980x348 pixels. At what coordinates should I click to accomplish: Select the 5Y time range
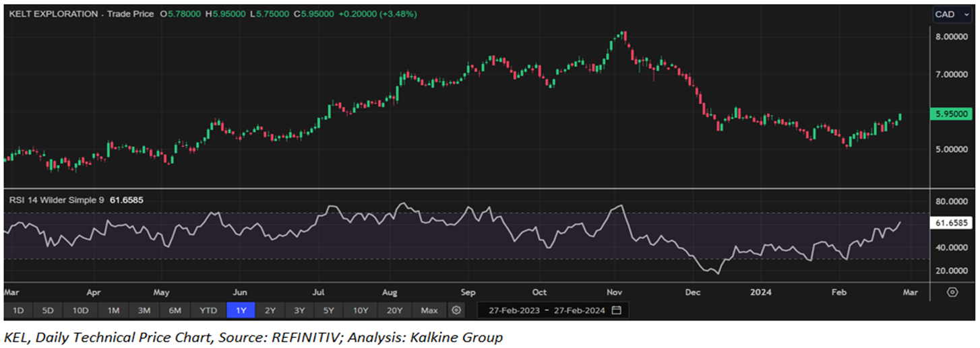(x=328, y=310)
